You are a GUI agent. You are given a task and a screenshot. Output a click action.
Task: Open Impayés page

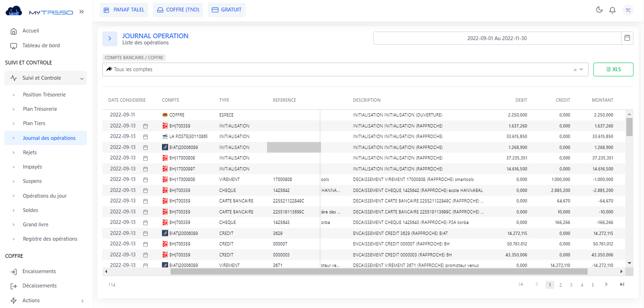[x=32, y=167]
